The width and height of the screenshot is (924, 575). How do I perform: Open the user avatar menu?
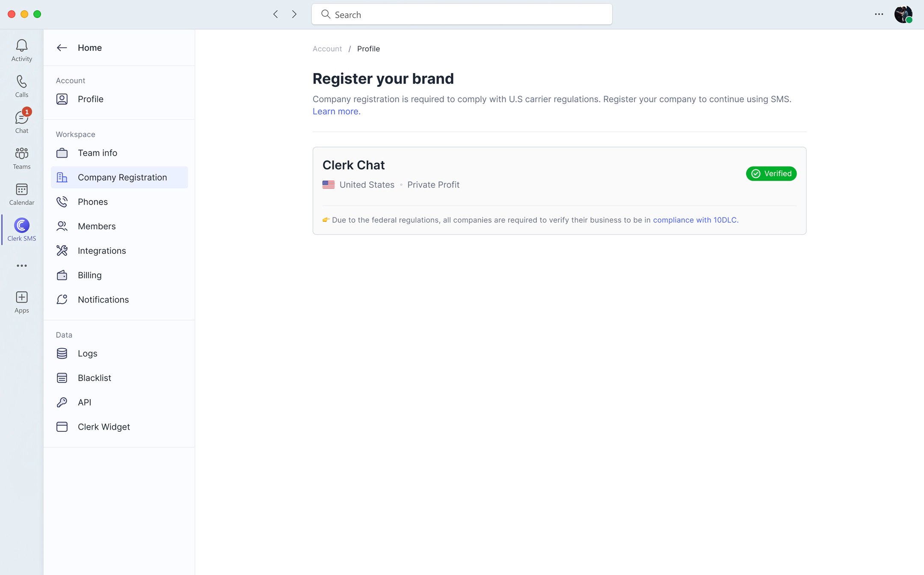(x=903, y=14)
